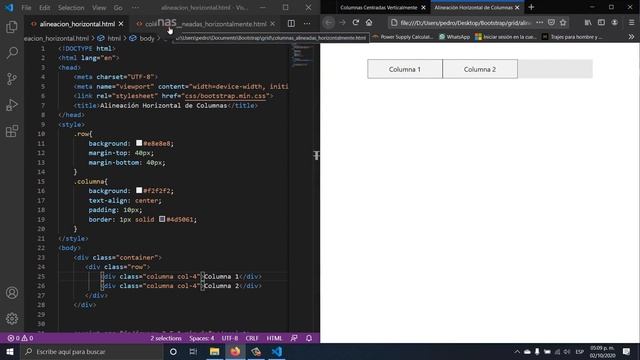Switch to Columnas Centradas Verticalmente browser tab
640x360 pixels.
[379, 7]
